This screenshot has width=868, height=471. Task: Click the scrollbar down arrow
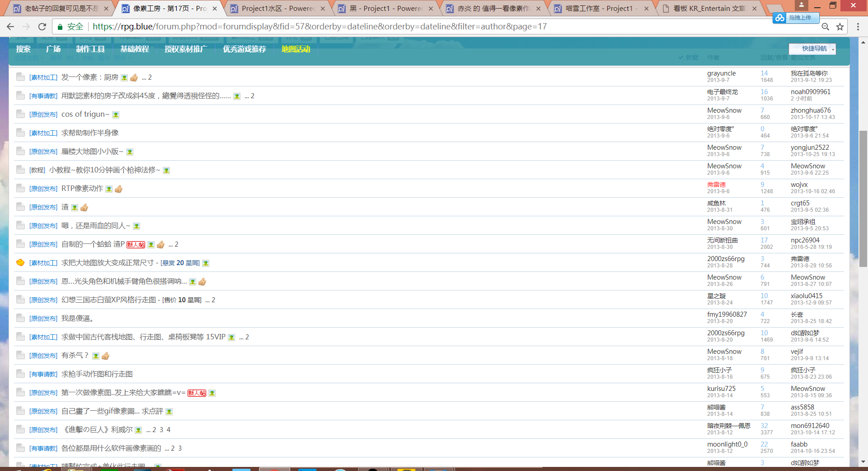(863, 462)
